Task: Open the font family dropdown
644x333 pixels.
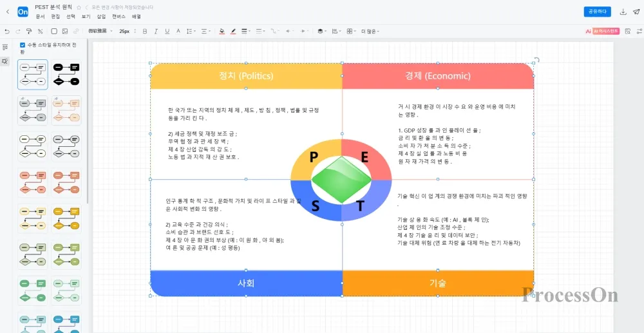Action: coord(100,31)
